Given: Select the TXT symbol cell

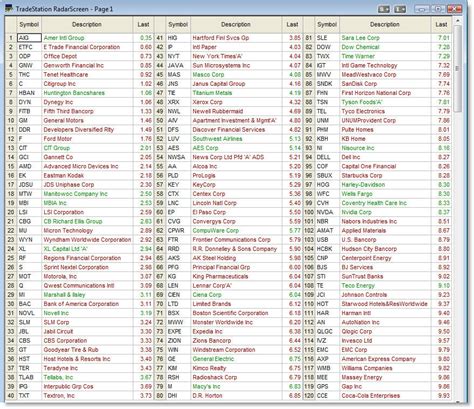Looking at the screenshot, I should (x=29, y=396).
